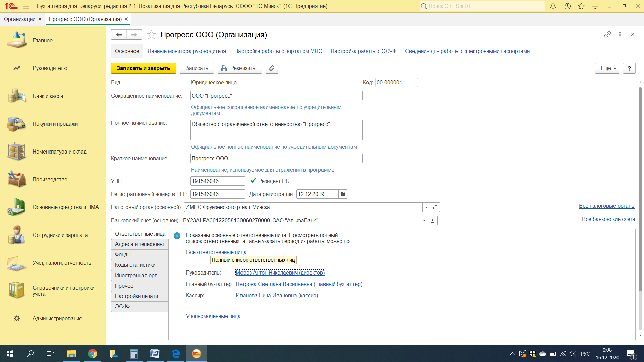
Task: Open Настройка работы с ЭСЧФ link
Action: point(364,51)
